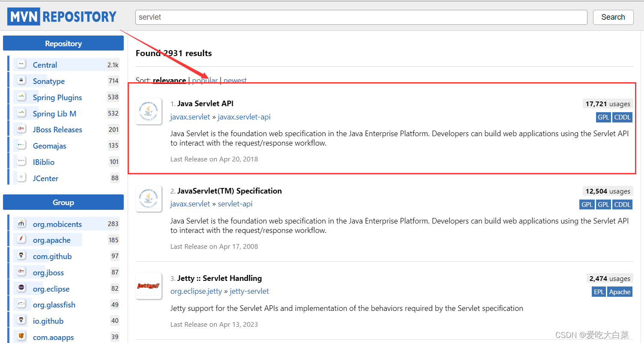
Task: Click the search input field containing servlet
Action: tap(361, 17)
